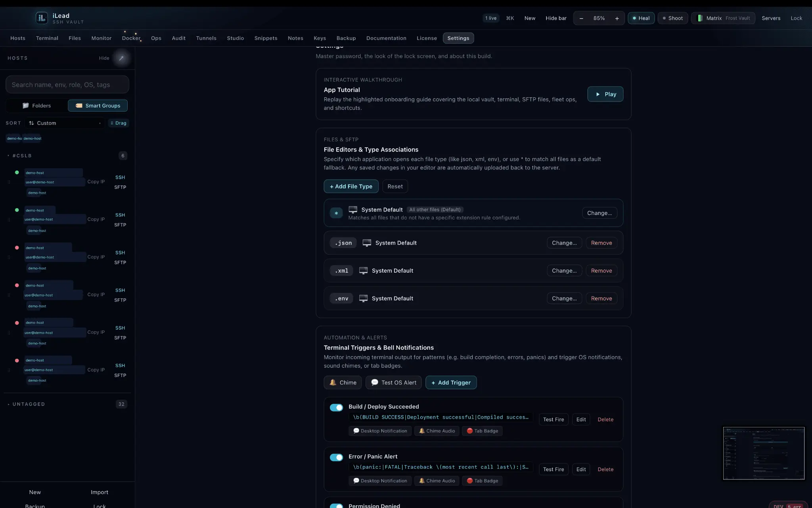This screenshot has height=508, width=812.
Task: Click the Matrix theme swatch icon
Action: click(700, 18)
